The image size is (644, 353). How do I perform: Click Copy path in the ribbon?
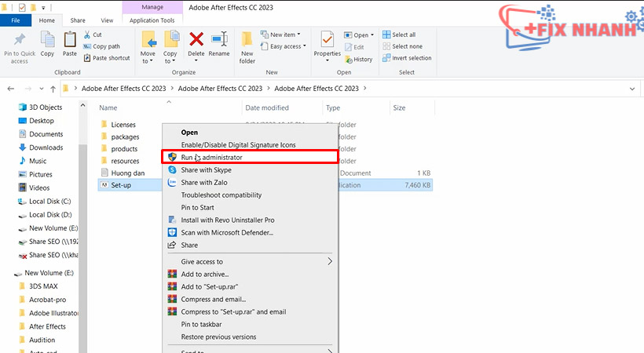pyautogui.click(x=101, y=46)
